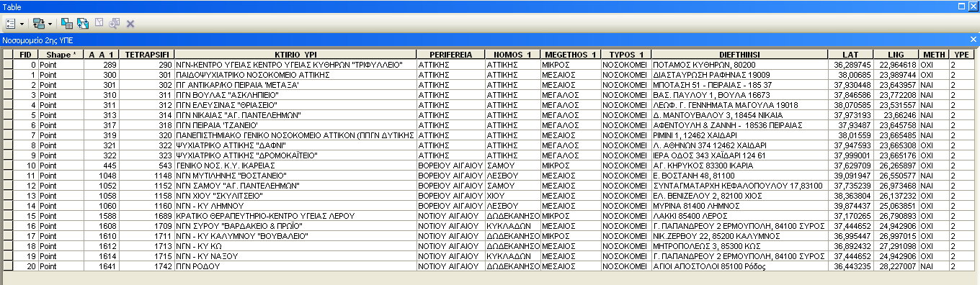Click address 'ΜΥΡΙΝΑ 81400 ΛΗΜΝΟΣ'
The width and height of the screenshot is (980, 285).
(739, 206)
